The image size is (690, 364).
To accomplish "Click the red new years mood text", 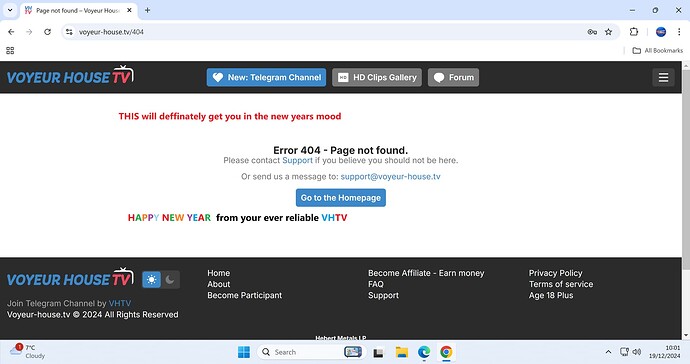I will point(230,116).
